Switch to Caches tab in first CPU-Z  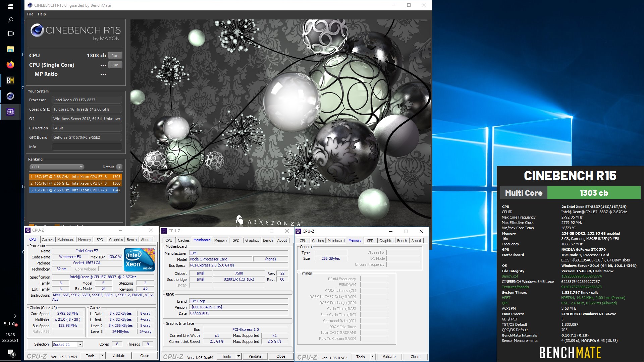(x=48, y=240)
